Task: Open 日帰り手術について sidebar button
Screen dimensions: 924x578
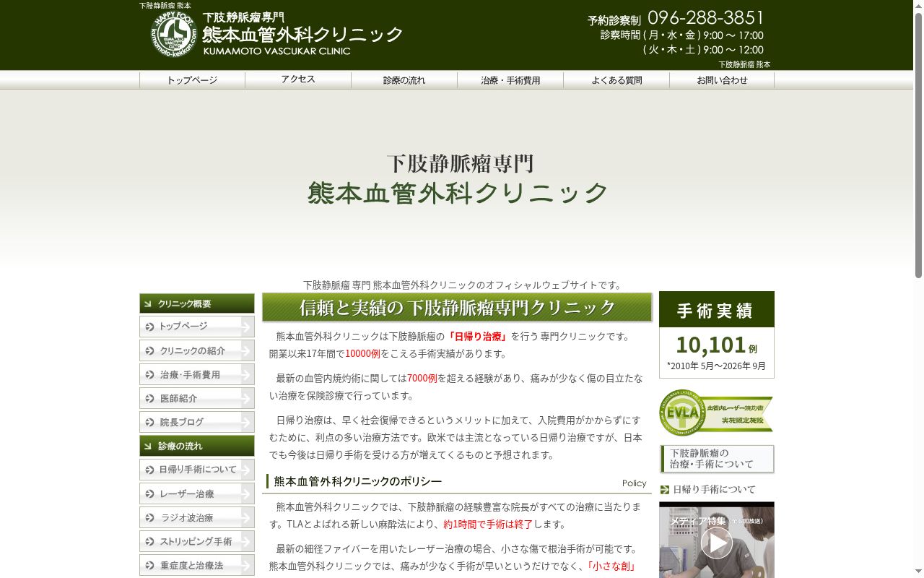Action: (x=197, y=470)
